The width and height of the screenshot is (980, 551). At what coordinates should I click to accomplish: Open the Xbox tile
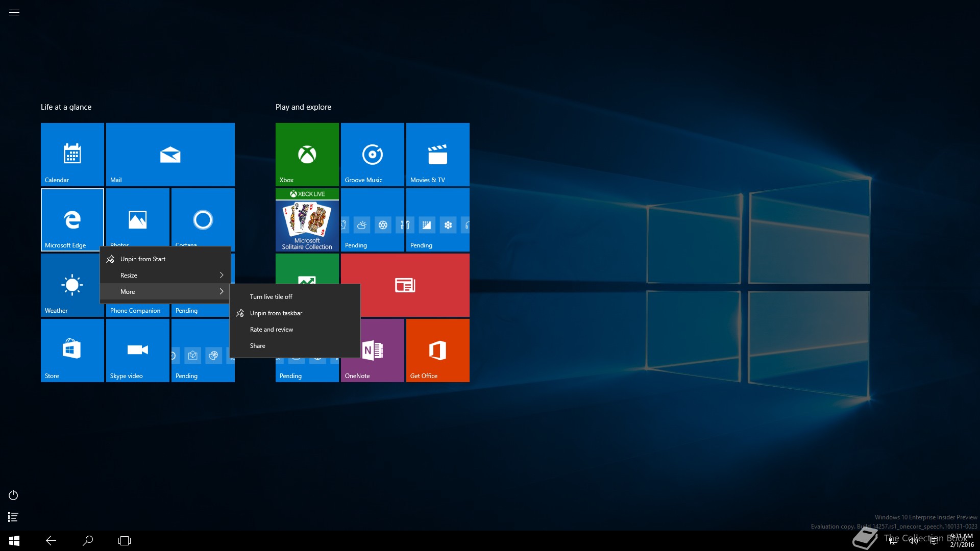coord(307,154)
